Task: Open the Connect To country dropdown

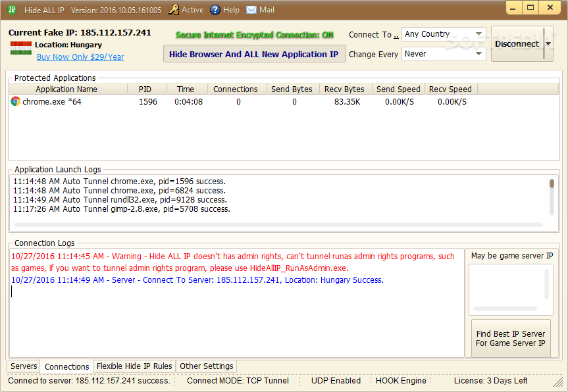Action: tap(444, 34)
